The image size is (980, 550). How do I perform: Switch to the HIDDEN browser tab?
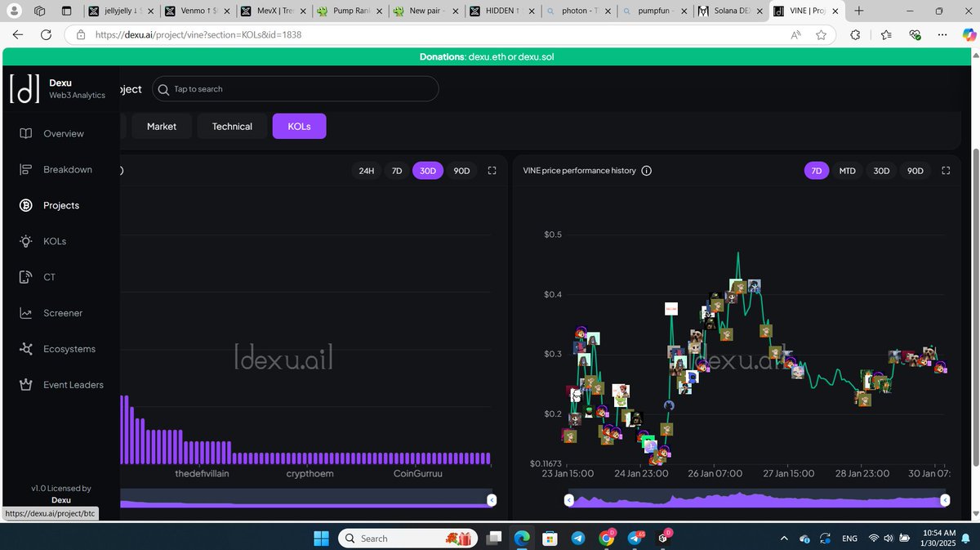click(502, 11)
